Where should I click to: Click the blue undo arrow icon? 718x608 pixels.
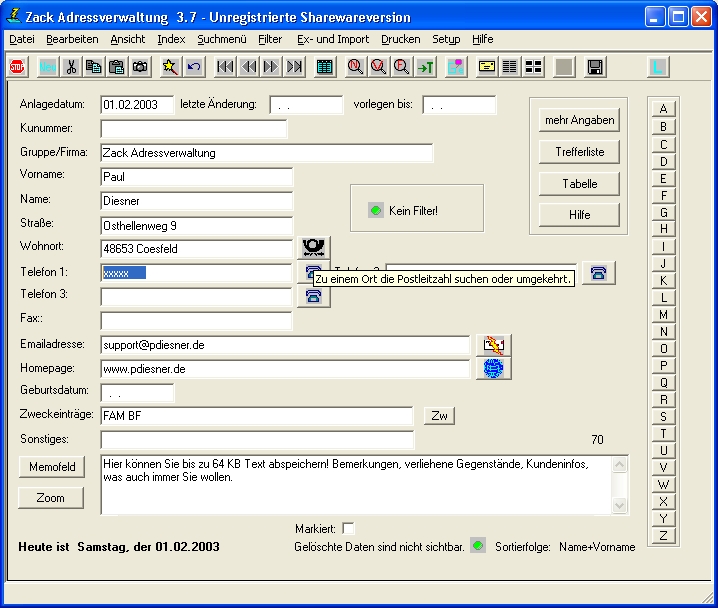tap(194, 67)
